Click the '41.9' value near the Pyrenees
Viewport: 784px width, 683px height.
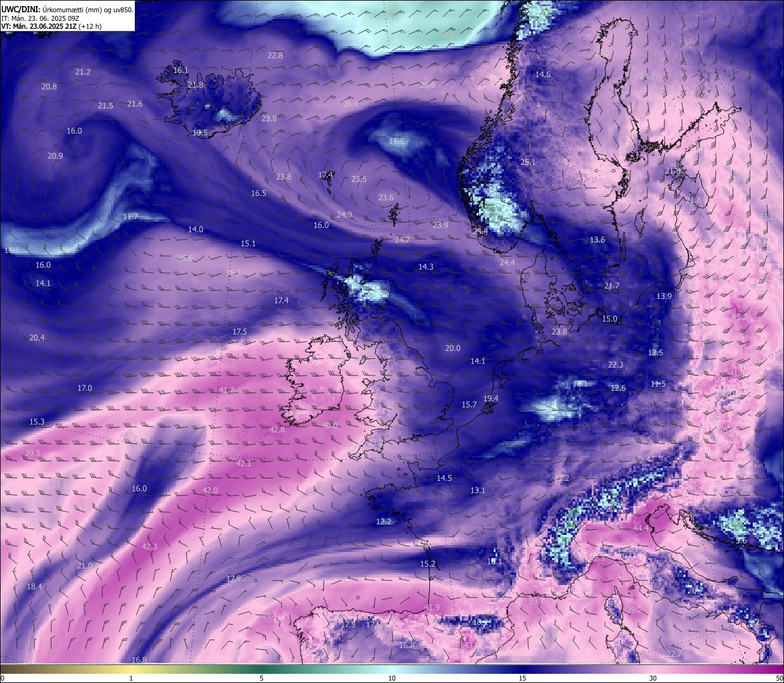[x=432, y=608]
